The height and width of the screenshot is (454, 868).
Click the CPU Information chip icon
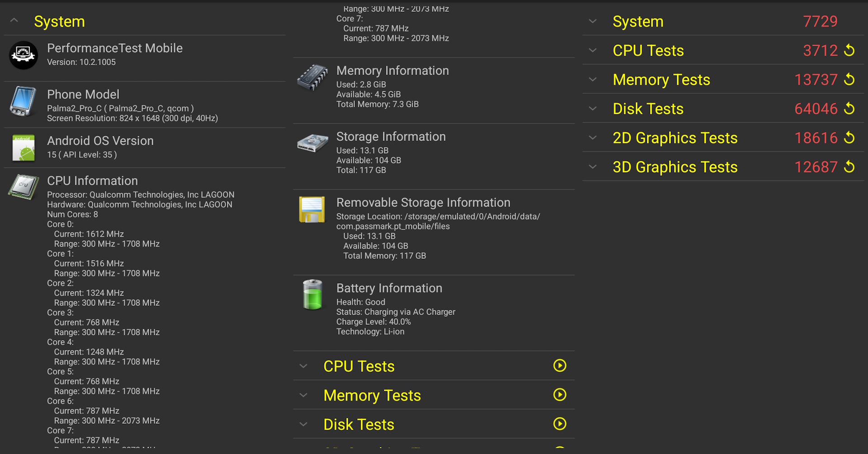24,186
